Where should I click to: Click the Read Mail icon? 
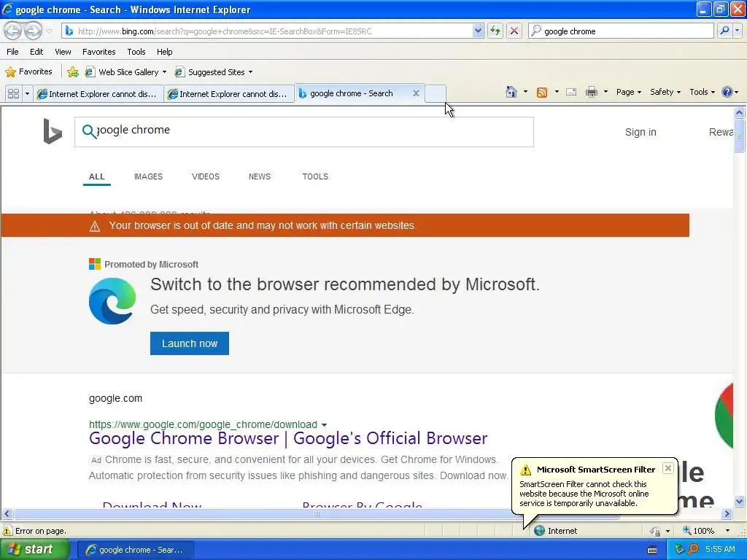tap(571, 92)
